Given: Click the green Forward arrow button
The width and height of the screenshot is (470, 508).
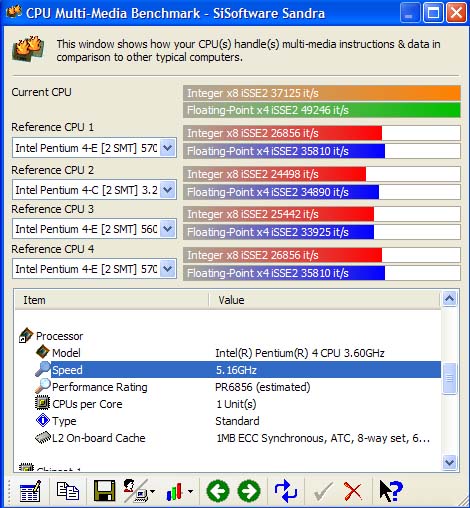Looking at the screenshot, I should [x=249, y=491].
